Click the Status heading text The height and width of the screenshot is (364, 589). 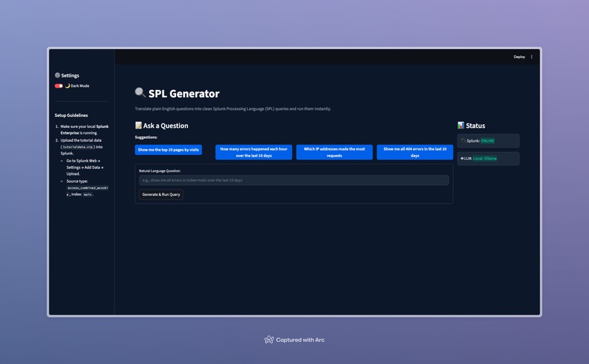click(x=475, y=126)
